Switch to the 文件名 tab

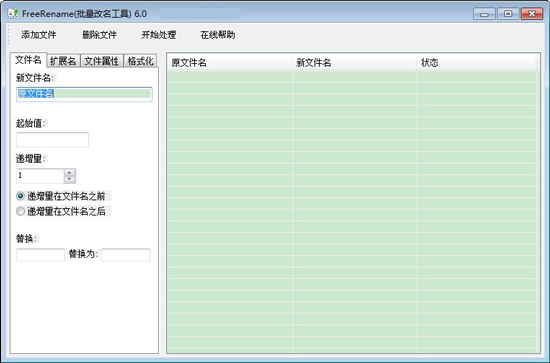(x=28, y=60)
